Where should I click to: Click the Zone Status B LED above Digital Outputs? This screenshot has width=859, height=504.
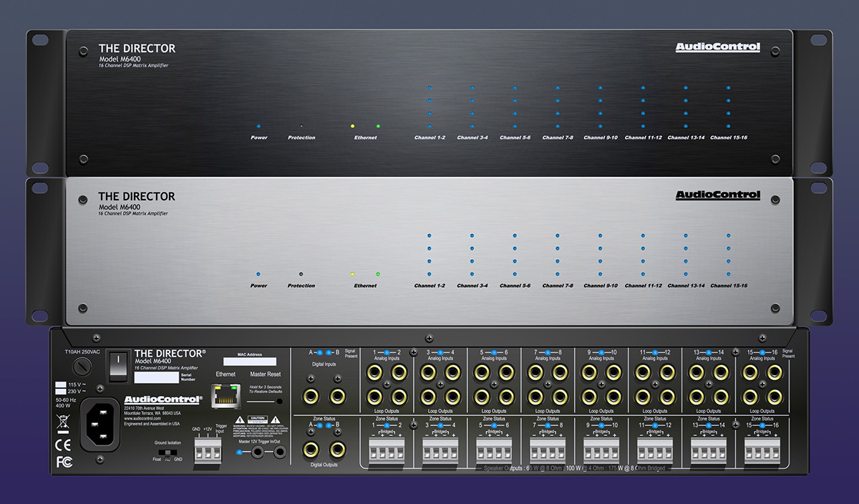click(x=330, y=425)
